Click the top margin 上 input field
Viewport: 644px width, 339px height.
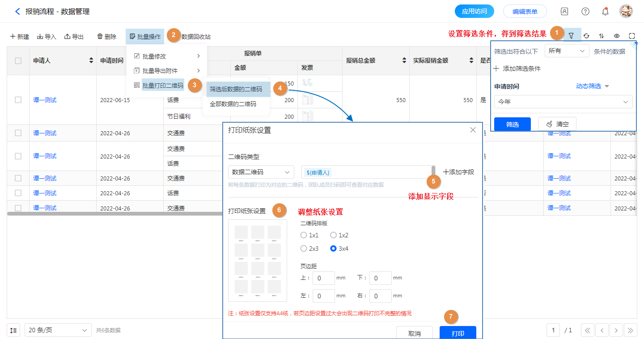click(x=323, y=278)
